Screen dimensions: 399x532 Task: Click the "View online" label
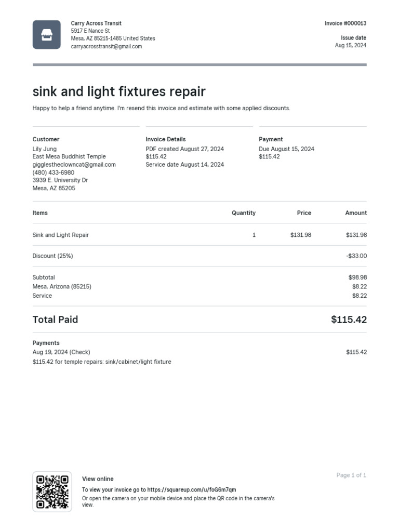(98, 479)
